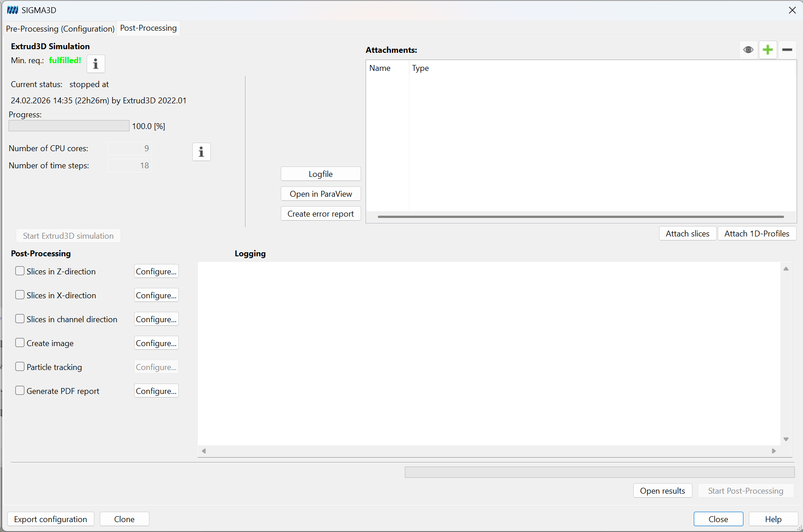Configure Slices in channel direction
The width and height of the screenshot is (803, 532).
point(156,319)
